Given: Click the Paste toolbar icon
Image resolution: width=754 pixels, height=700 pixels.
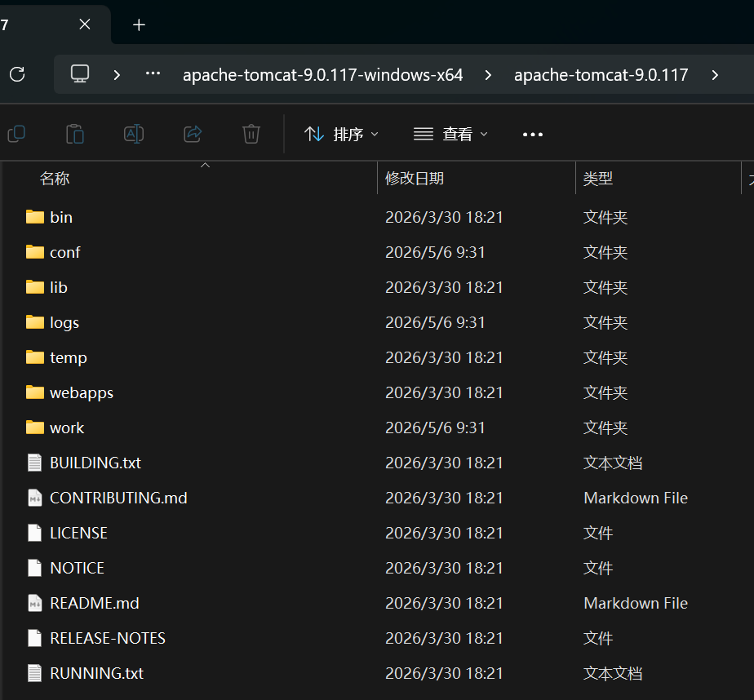Looking at the screenshot, I should [75, 134].
